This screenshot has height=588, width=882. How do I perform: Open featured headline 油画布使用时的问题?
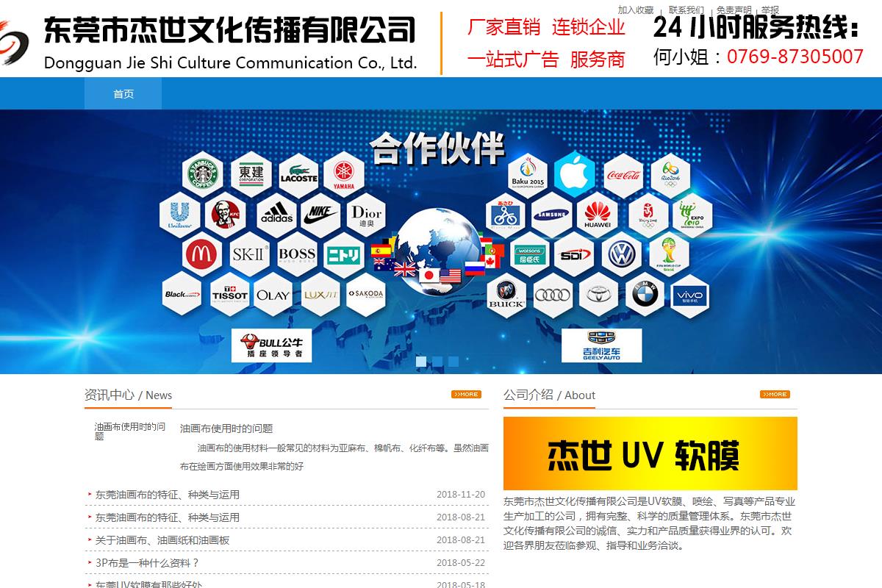(226, 429)
